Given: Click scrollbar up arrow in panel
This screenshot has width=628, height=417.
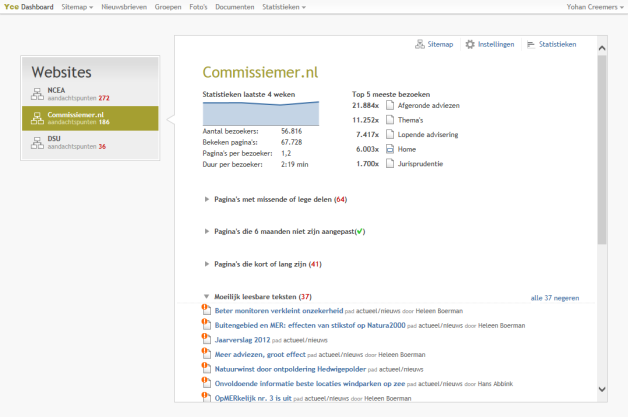Looking at the screenshot, I should [x=602, y=48].
